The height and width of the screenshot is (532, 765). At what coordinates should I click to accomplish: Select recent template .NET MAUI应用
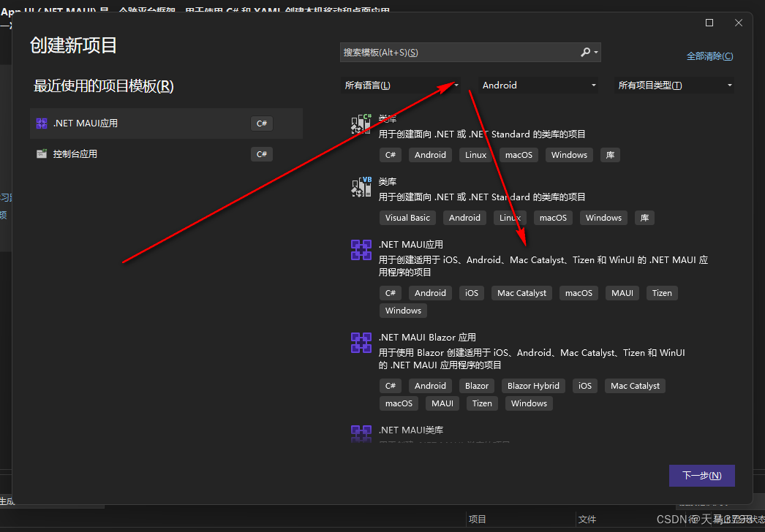(x=166, y=123)
